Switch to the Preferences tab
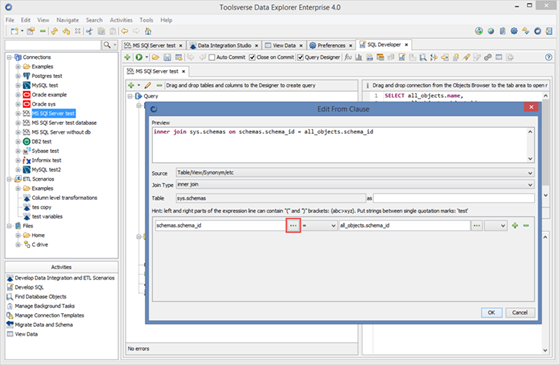Viewport: 560px width, 365px height. click(331, 45)
